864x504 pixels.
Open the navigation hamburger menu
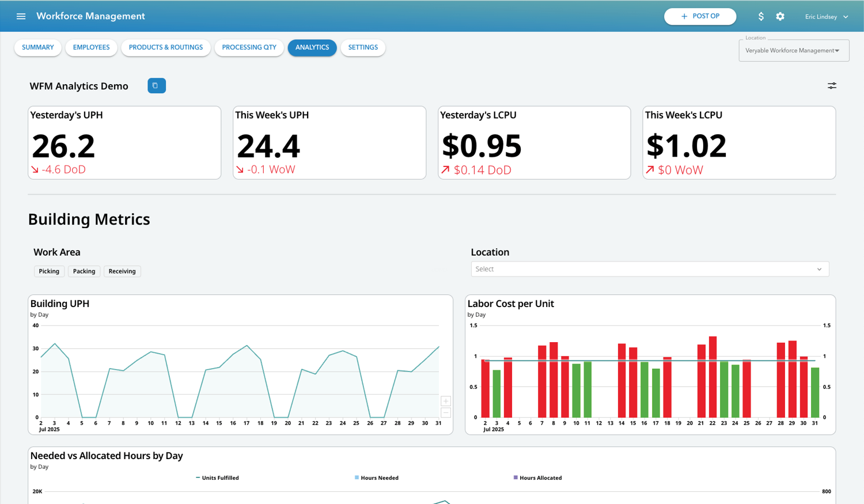pyautogui.click(x=21, y=16)
